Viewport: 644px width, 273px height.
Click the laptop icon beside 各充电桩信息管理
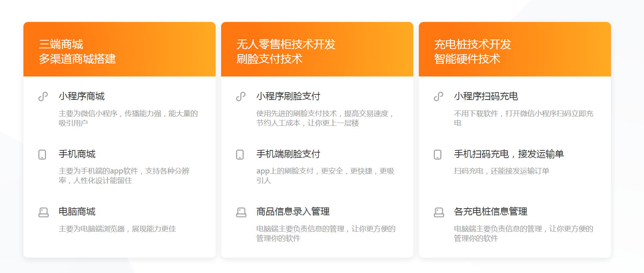point(439,212)
